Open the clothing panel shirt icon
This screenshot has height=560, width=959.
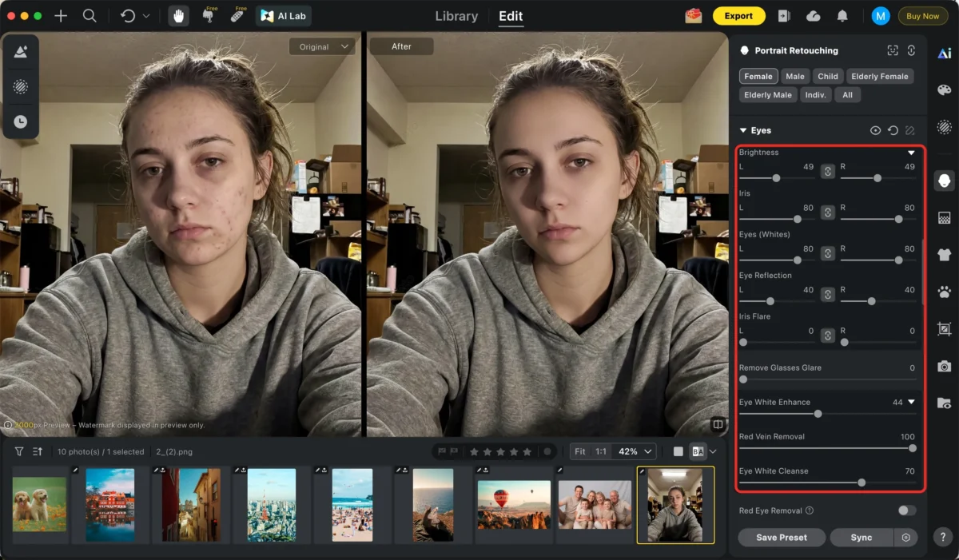pos(944,255)
